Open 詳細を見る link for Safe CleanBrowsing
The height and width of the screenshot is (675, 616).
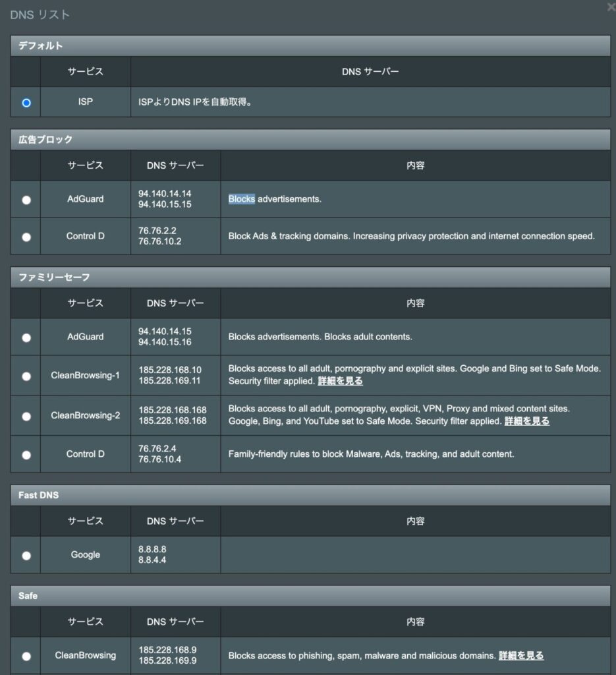click(x=521, y=656)
